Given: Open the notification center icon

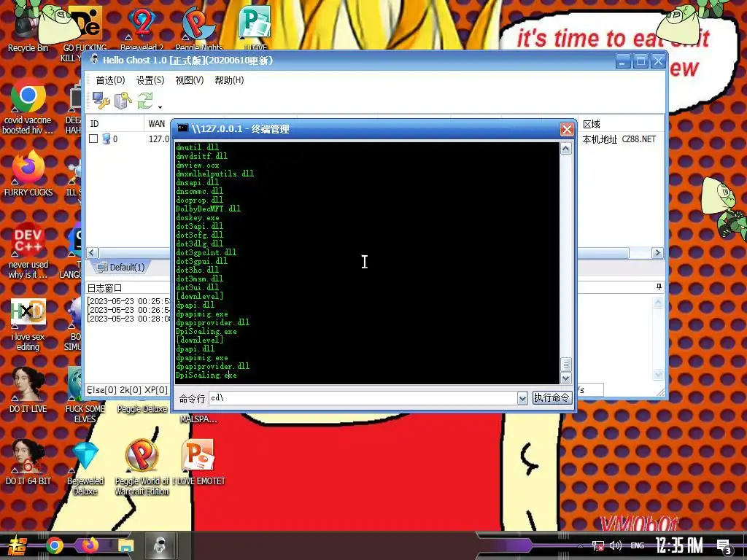Looking at the screenshot, I should 725,547.
